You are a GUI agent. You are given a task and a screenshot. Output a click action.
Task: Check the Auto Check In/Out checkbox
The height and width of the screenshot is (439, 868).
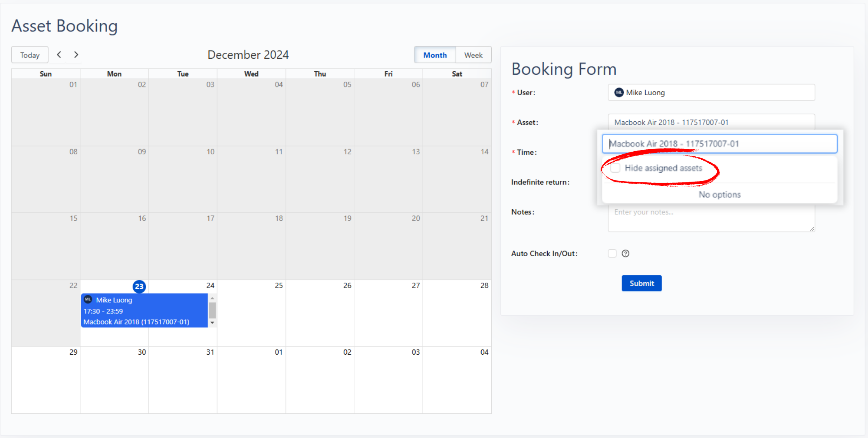point(612,253)
